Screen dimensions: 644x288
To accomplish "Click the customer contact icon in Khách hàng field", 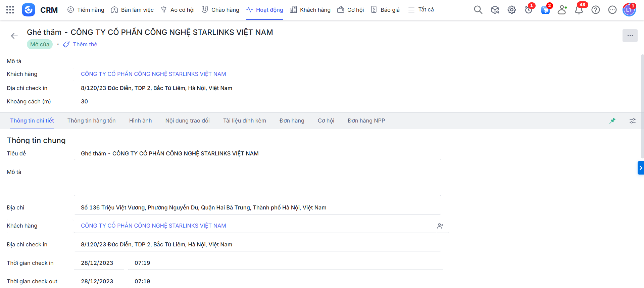I will pyautogui.click(x=440, y=226).
